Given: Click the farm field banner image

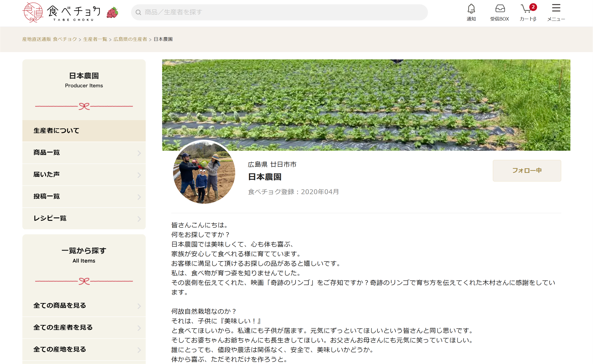Looking at the screenshot, I should point(366,105).
